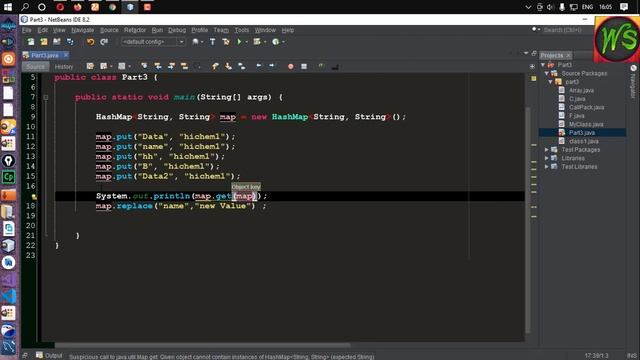The width and height of the screenshot is (640, 360).
Task: Open the Run Project dropdown arrow
Action: [246, 42]
